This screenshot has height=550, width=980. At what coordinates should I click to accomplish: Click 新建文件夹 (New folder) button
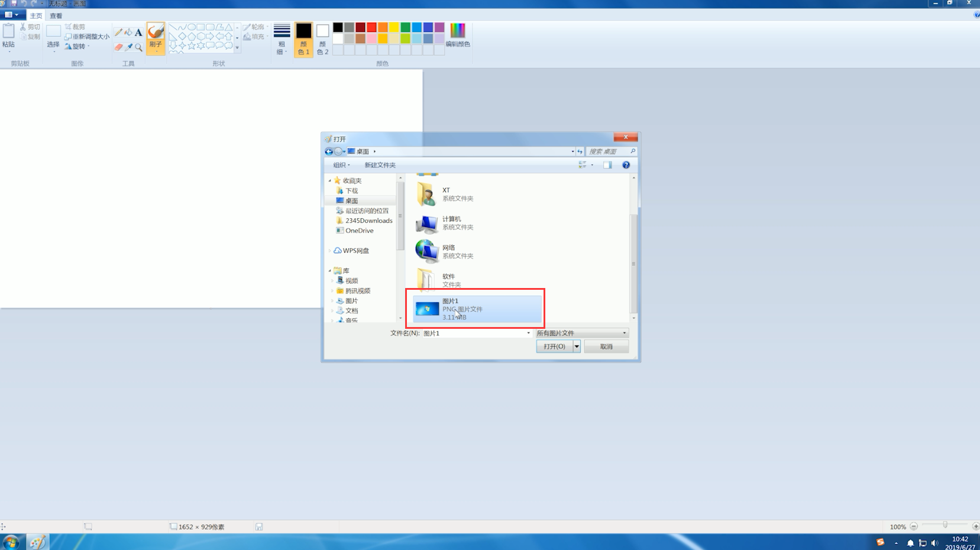click(380, 165)
